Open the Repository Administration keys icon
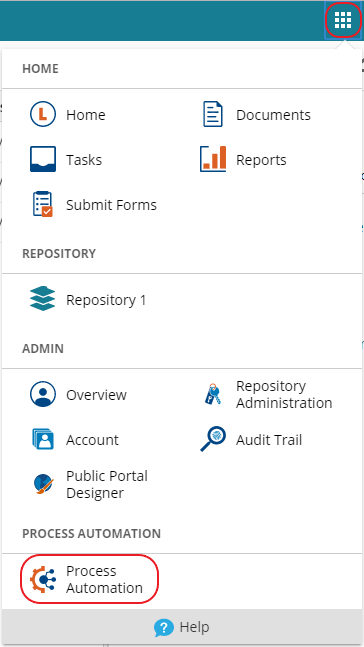364x647 pixels. [x=213, y=394]
